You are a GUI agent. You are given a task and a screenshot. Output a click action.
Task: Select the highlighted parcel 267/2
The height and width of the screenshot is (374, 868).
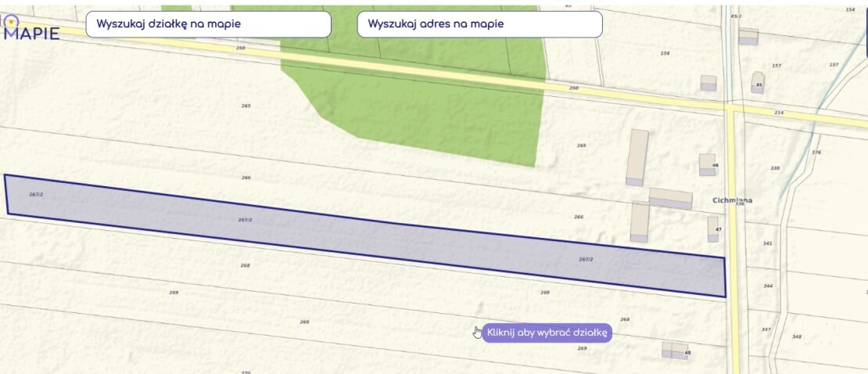365,236
